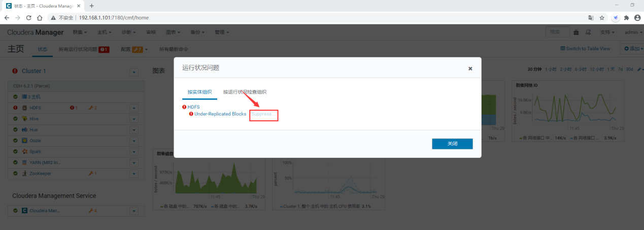Viewport: 644px width, 230px height.
Task: Open the browser extensions puzzle icon
Action: pyautogui.click(x=626, y=17)
